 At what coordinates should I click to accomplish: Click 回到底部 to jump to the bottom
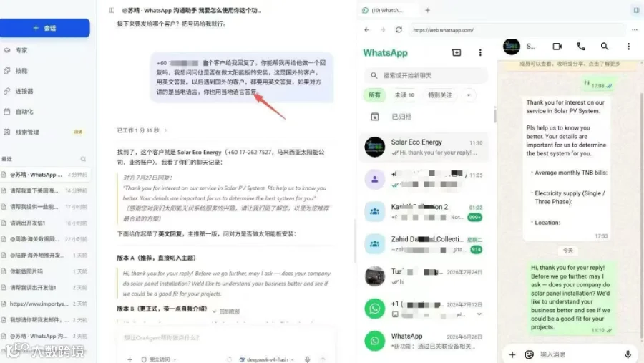tap(226, 311)
